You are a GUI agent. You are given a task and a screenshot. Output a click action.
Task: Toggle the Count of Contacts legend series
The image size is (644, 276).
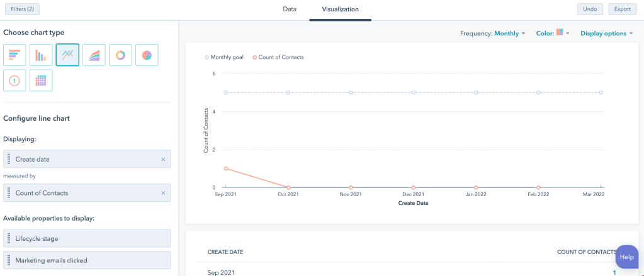278,57
